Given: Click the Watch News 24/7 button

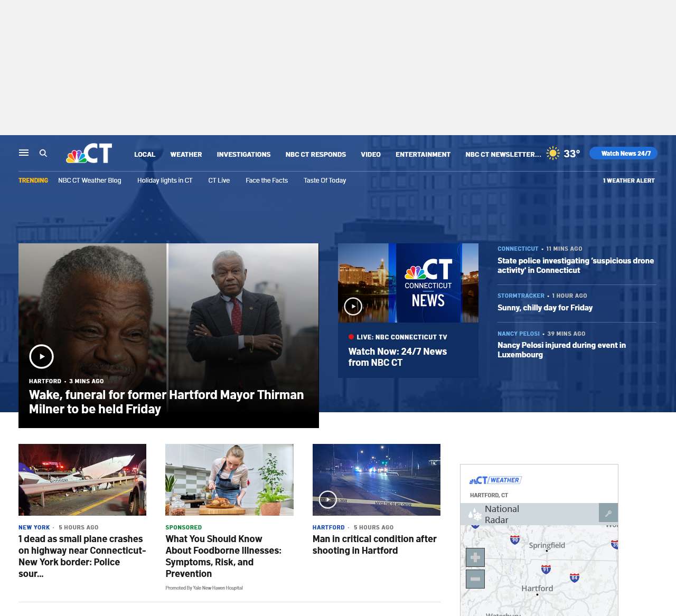Looking at the screenshot, I should [624, 153].
